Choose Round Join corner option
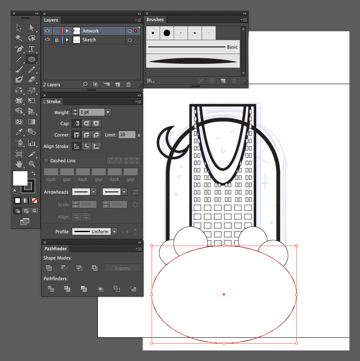 tap(87, 135)
